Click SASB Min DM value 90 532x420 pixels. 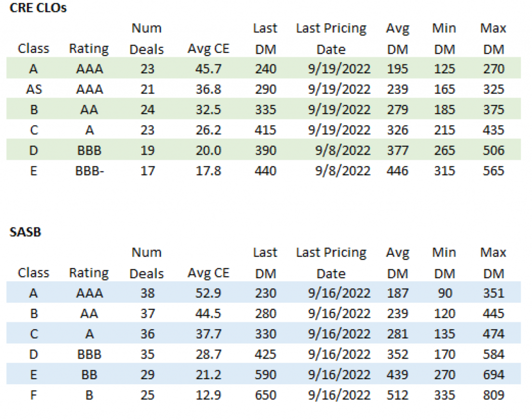(444, 293)
